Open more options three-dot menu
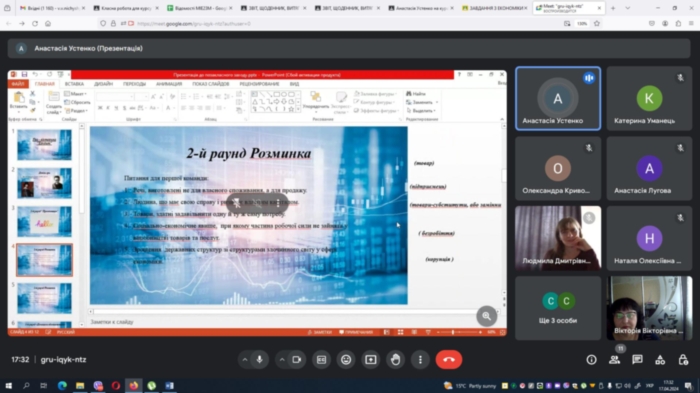 [420, 360]
